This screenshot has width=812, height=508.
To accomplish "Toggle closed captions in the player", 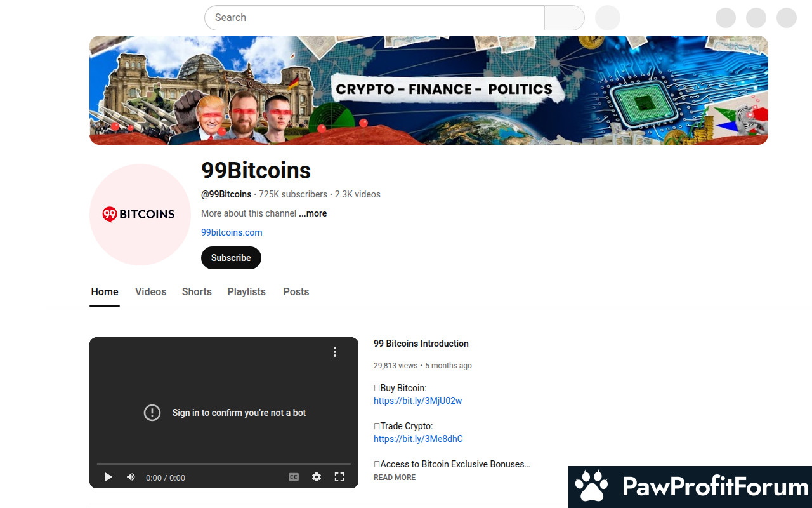I will (294, 477).
